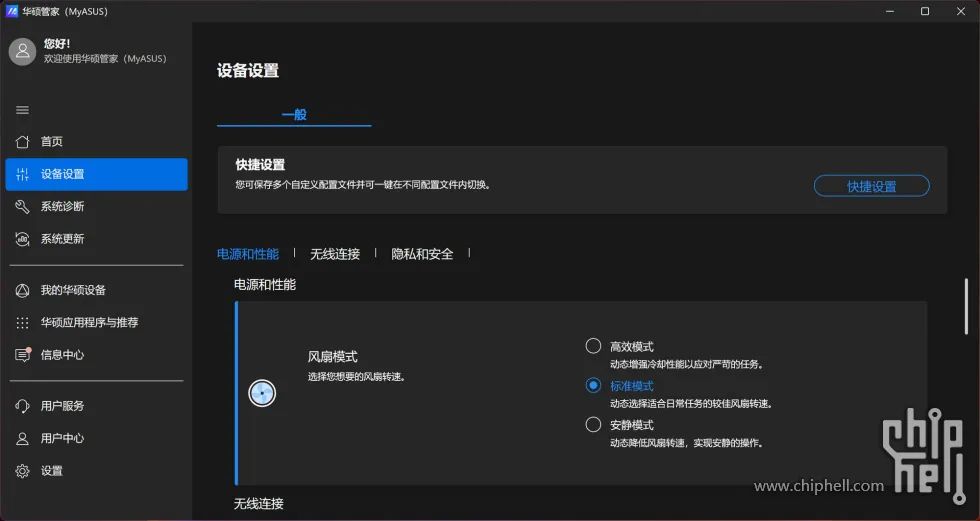Screen dimensions: 980x521
Task: Open 信息中心 page
Action: pos(96,355)
